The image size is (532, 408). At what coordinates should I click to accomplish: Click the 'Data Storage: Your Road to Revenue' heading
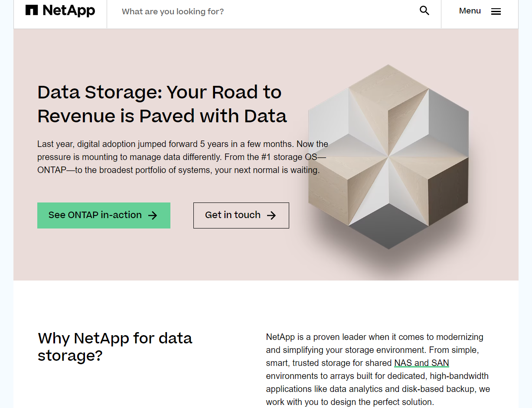[x=162, y=104]
